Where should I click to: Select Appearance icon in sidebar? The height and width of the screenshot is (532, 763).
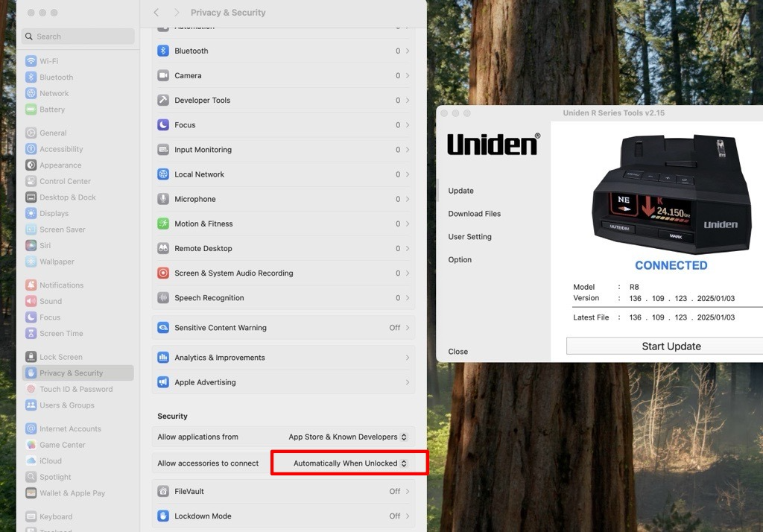(x=31, y=165)
